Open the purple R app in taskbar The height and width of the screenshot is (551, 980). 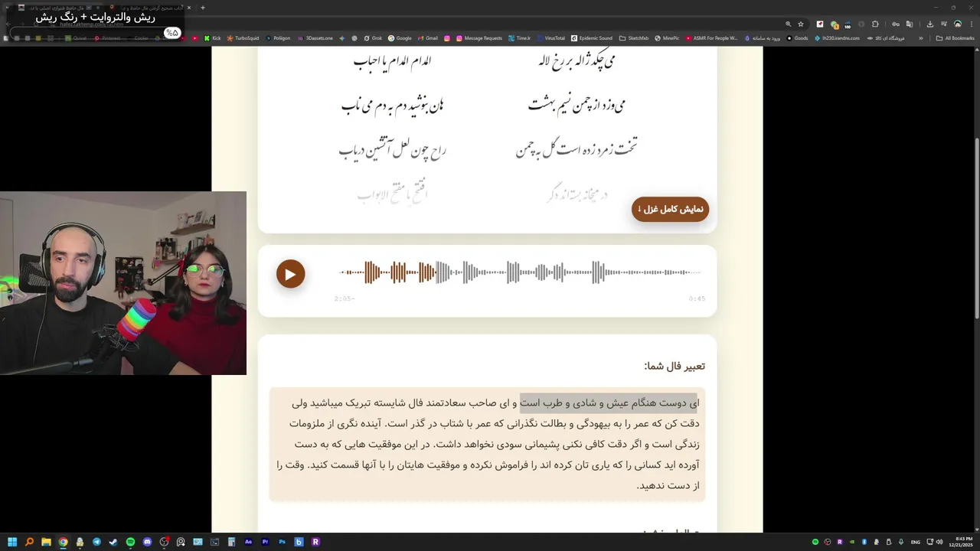(x=315, y=542)
